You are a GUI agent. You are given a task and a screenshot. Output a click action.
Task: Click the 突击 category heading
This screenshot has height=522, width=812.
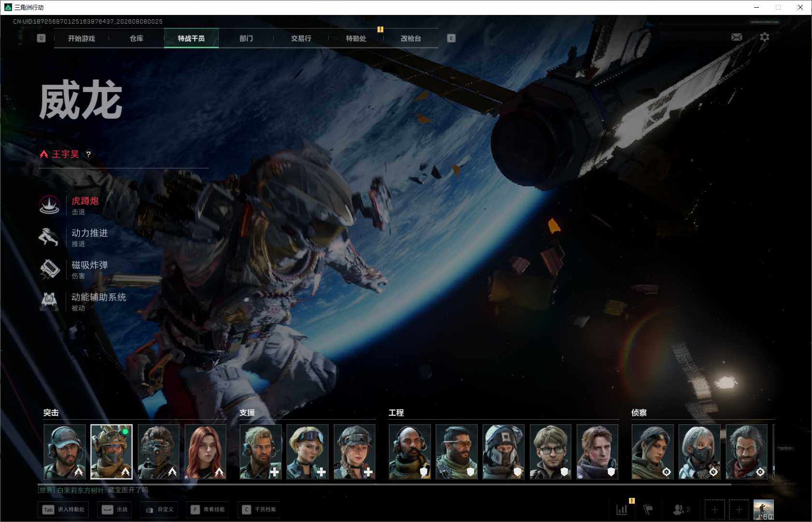point(51,413)
